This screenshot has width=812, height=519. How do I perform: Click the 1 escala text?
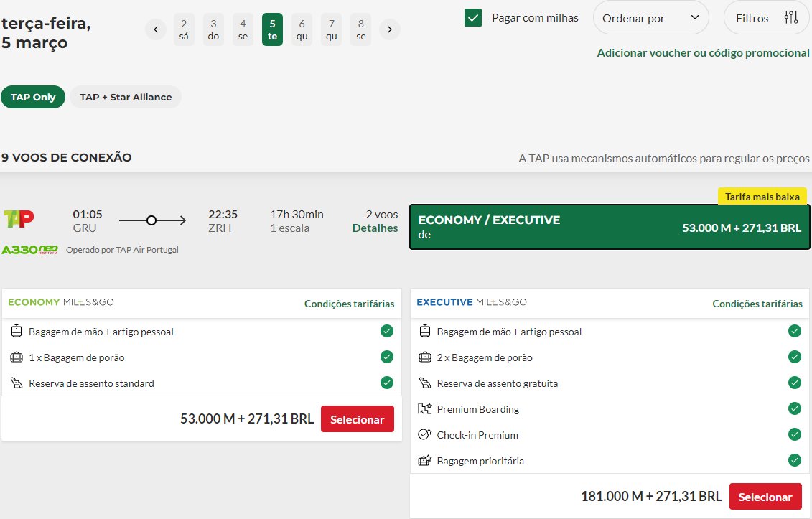[x=290, y=228]
